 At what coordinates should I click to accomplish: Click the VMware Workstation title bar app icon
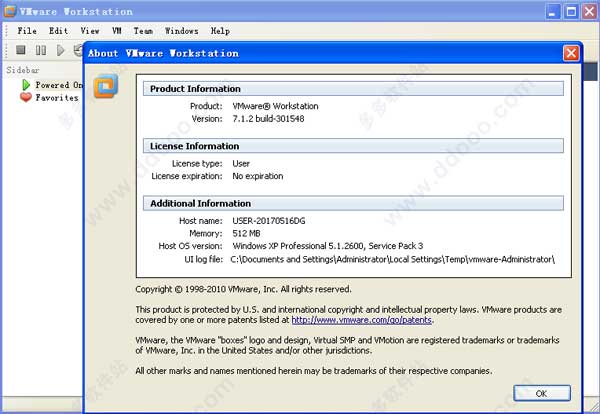coord(9,11)
